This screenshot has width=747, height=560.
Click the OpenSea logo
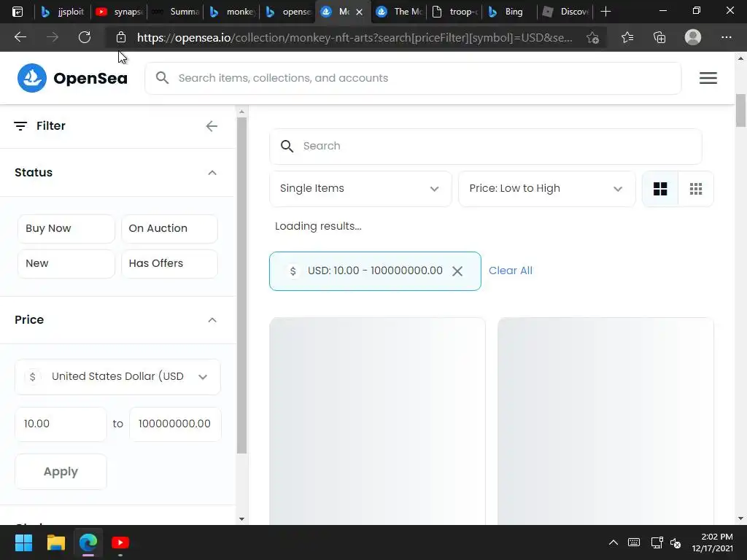tap(72, 77)
